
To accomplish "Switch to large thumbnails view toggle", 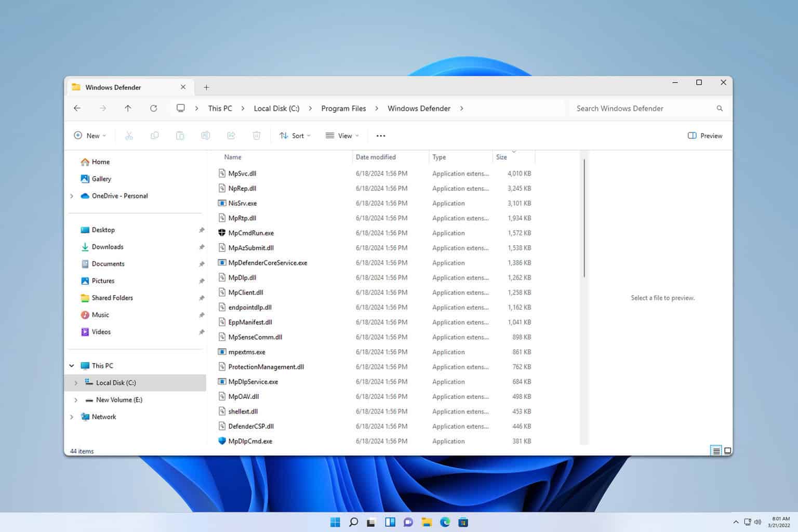I will (x=728, y=451).
